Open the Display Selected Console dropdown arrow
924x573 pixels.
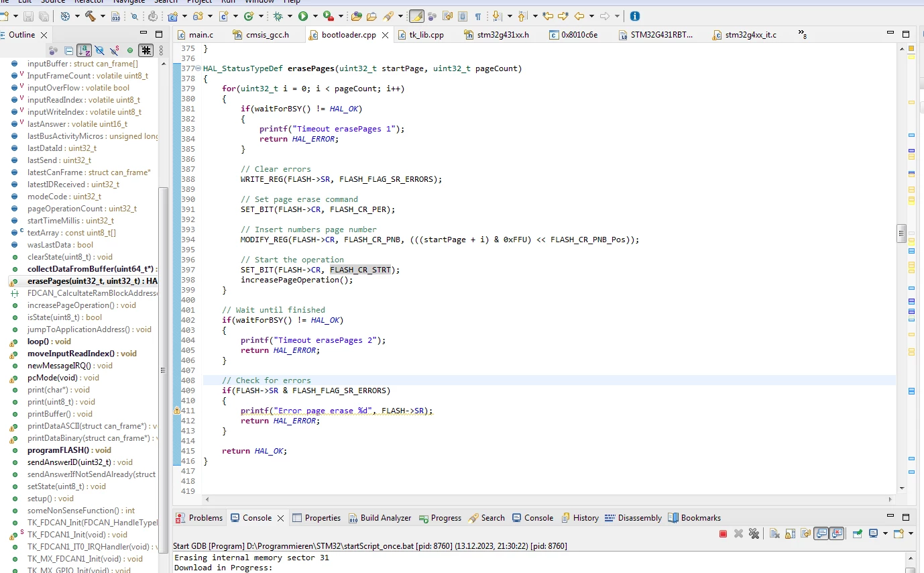coord(885,534)
